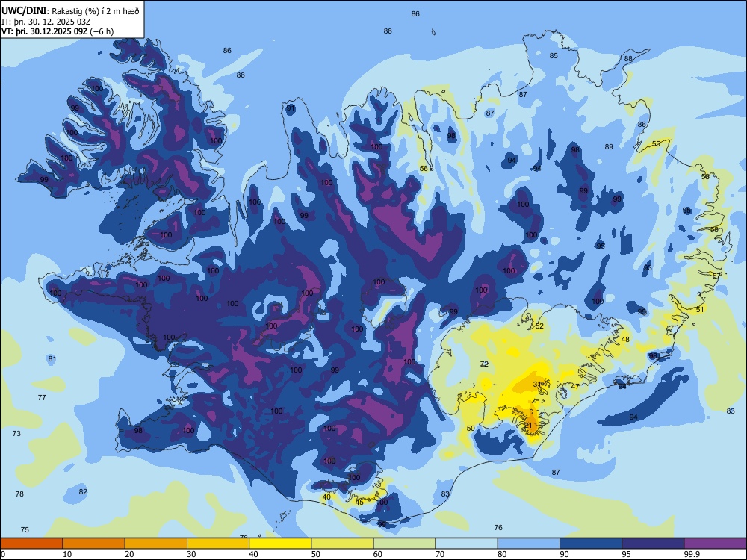The height and width of the screenshot is (560, 747).
Task: Select the golden 30–40 legend color band
Action: [218, 544]
